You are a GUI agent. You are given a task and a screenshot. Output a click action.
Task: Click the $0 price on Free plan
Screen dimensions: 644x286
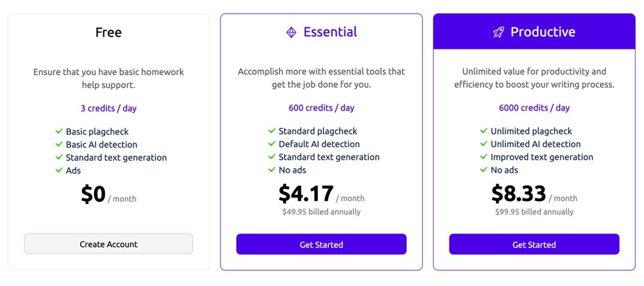tap(94, 195)
